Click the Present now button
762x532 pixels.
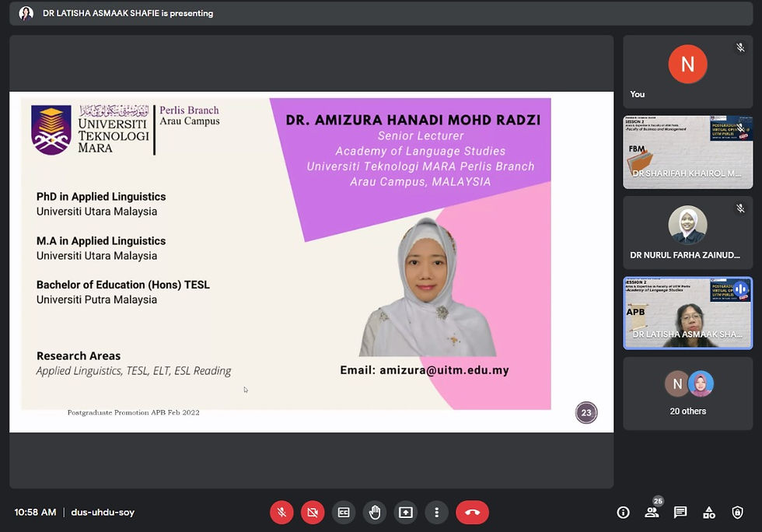(x=406, y=512)
